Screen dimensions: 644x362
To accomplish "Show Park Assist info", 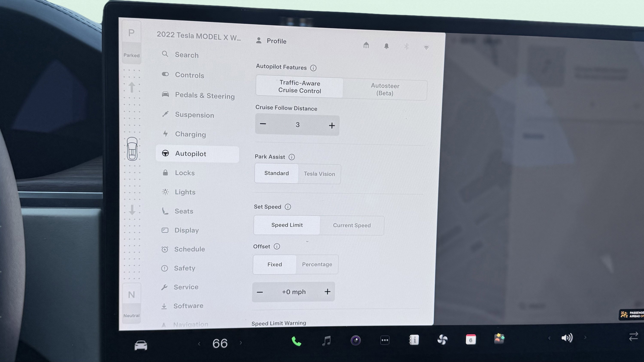I will click(x=292, y=157).
